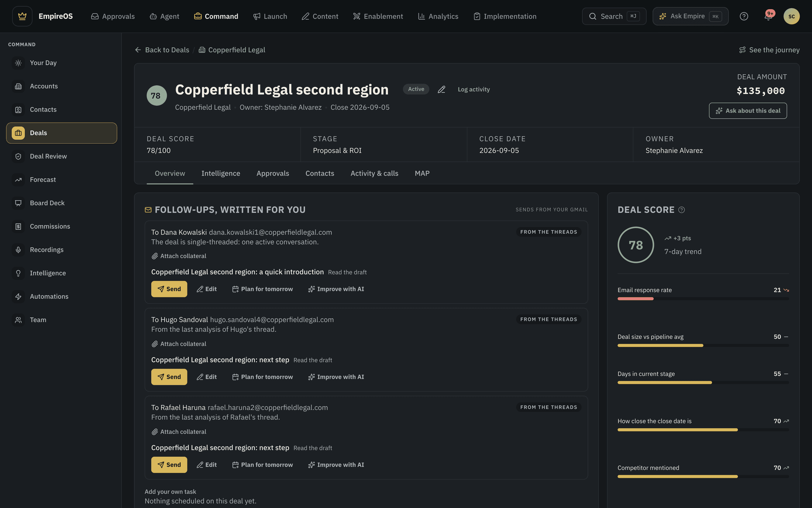Image resolution: width=812 pixels, height=508 pixels.
Task: Open the Launch nav item
Action: (x=270, y=16)
